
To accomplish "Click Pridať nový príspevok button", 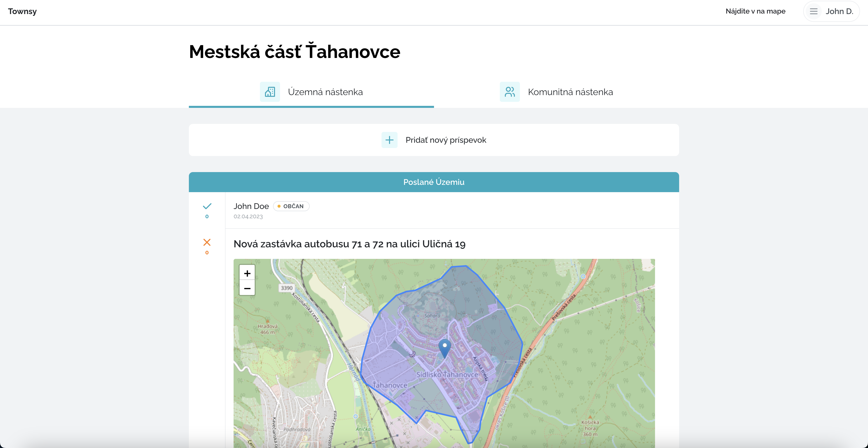I will click(x=446, y=140).
